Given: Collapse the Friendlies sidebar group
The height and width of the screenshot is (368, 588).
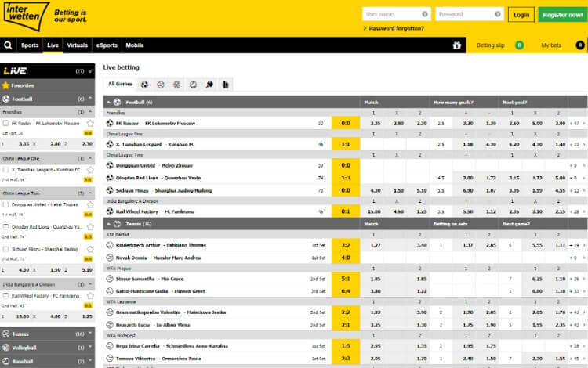Looking at the screenshot, I should [x=90, y=112].
